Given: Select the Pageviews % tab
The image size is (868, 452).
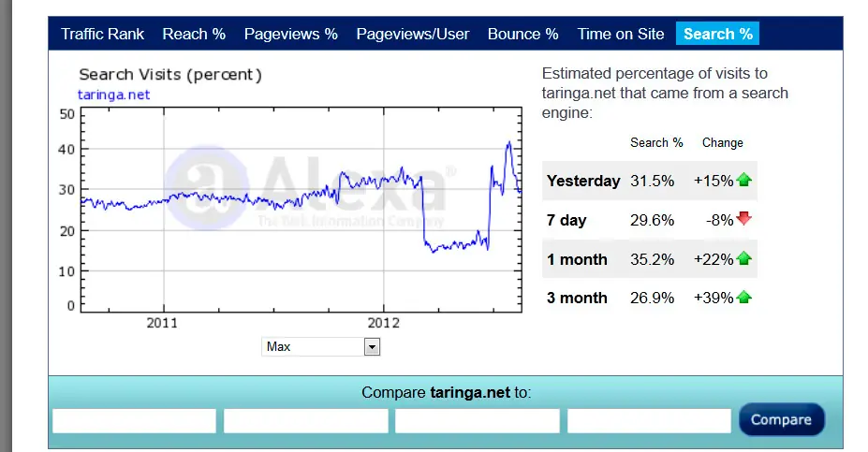Looking at the screenshot, I should pyautogui.click(x=290, y=35).
